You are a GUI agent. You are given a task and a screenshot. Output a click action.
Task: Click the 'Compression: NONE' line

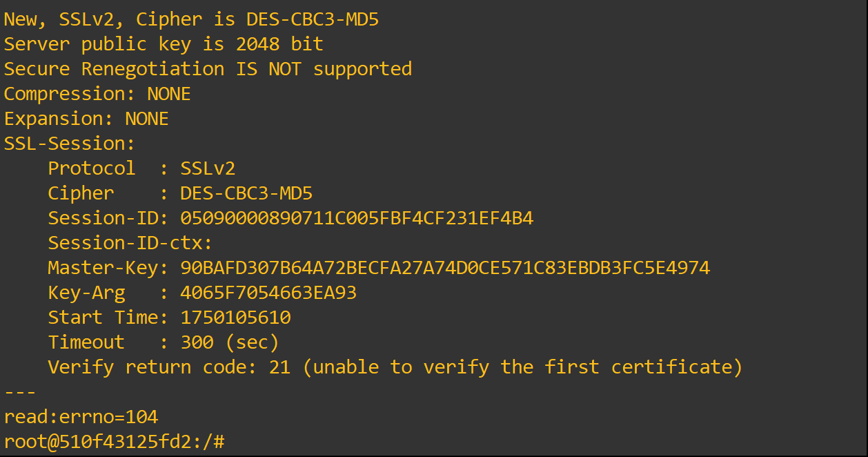(97, 94)
